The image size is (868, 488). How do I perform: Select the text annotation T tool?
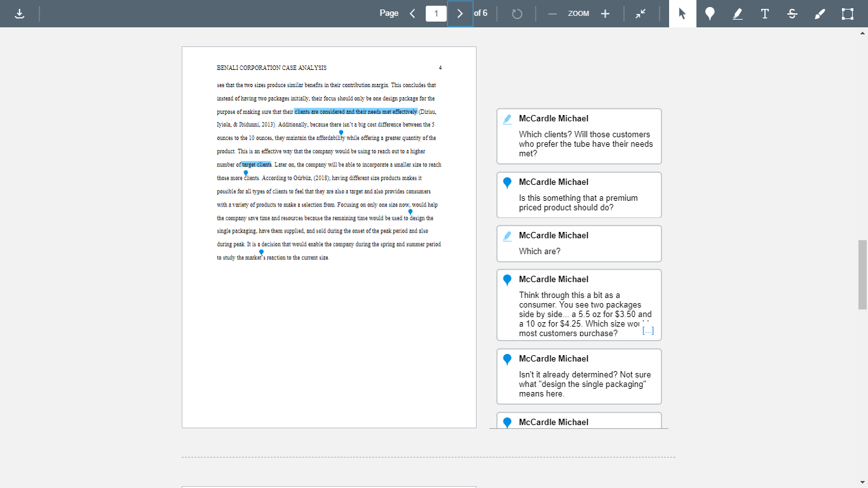pyautogui.click(x=765, y=13)
